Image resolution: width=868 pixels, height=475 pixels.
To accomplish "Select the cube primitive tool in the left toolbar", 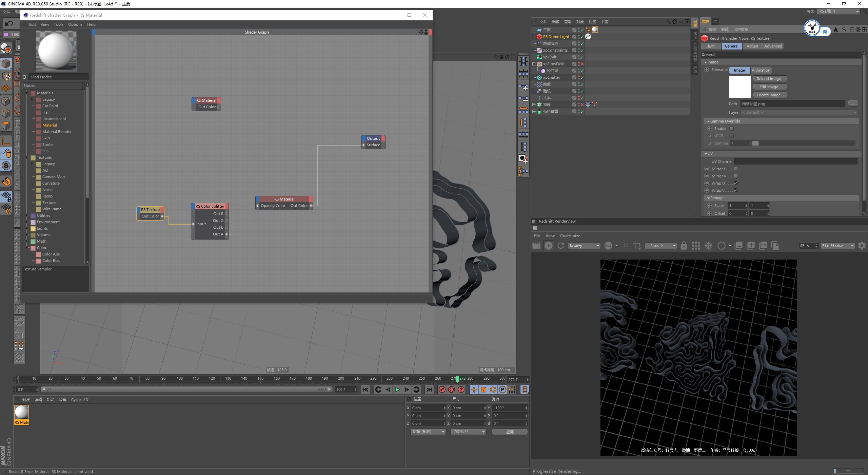I will click(x=6, y=63).
